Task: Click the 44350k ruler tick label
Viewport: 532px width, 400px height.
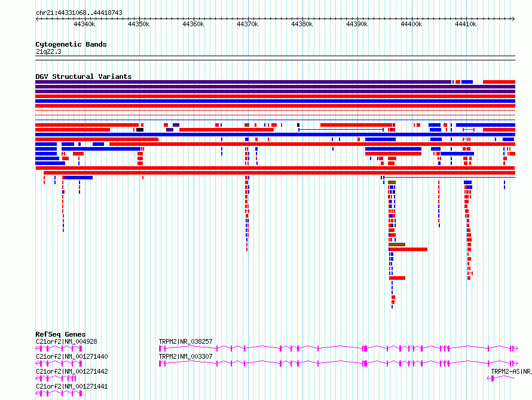Action: point(139,24)
